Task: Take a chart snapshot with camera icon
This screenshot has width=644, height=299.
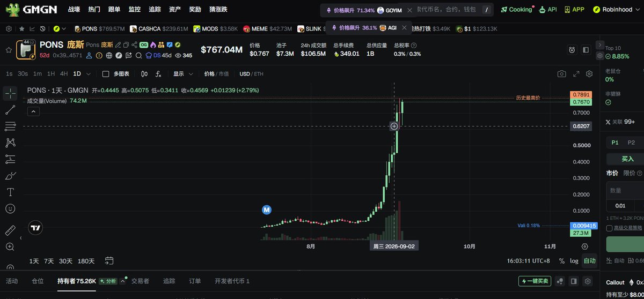Action: (x=561, y=74)
